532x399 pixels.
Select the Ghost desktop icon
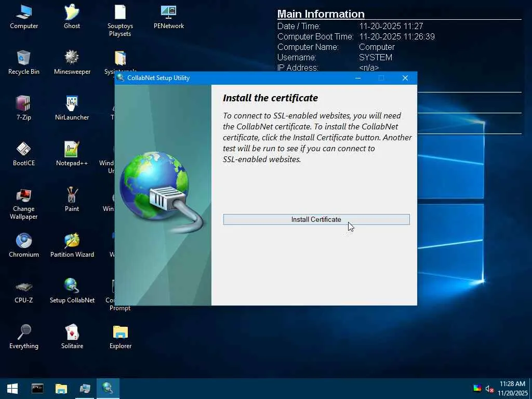(x=72, y=17)
